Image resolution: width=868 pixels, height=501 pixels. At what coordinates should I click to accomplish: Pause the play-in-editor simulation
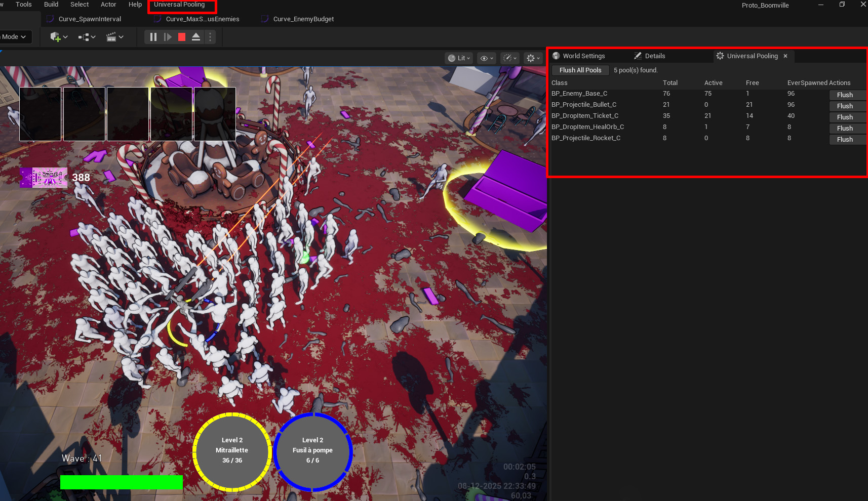153,37
